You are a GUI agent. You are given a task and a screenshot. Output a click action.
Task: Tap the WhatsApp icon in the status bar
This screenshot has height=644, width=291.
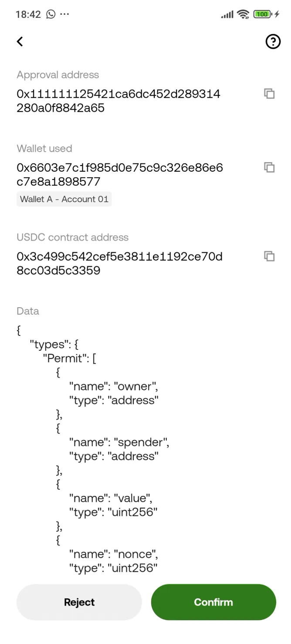49,14
